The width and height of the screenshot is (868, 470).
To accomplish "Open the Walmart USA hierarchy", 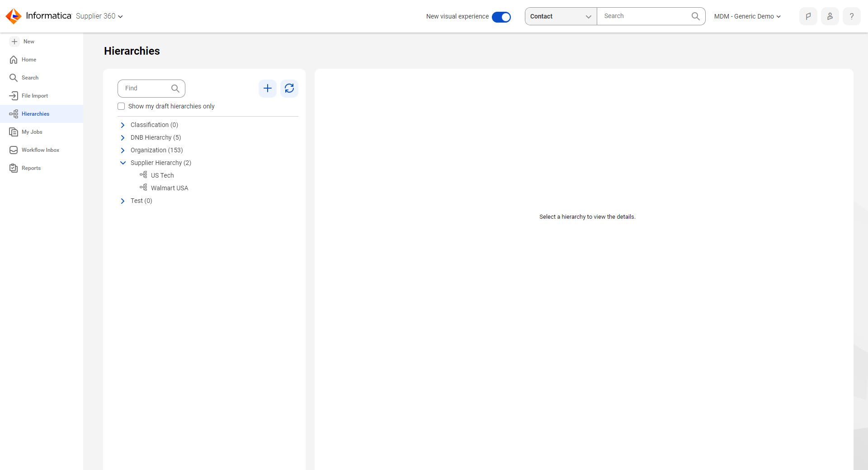I will (170, 188).
